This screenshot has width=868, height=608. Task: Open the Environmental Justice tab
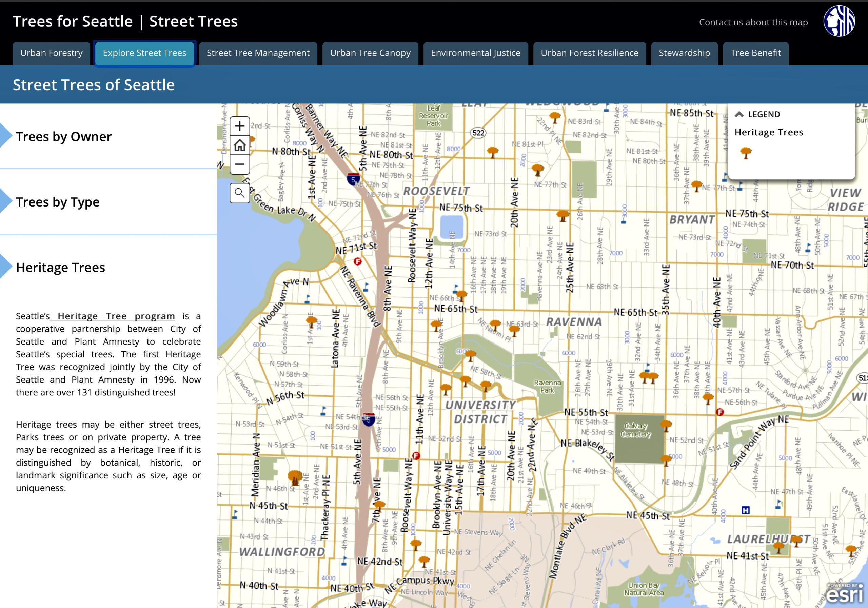pos(475,53)
